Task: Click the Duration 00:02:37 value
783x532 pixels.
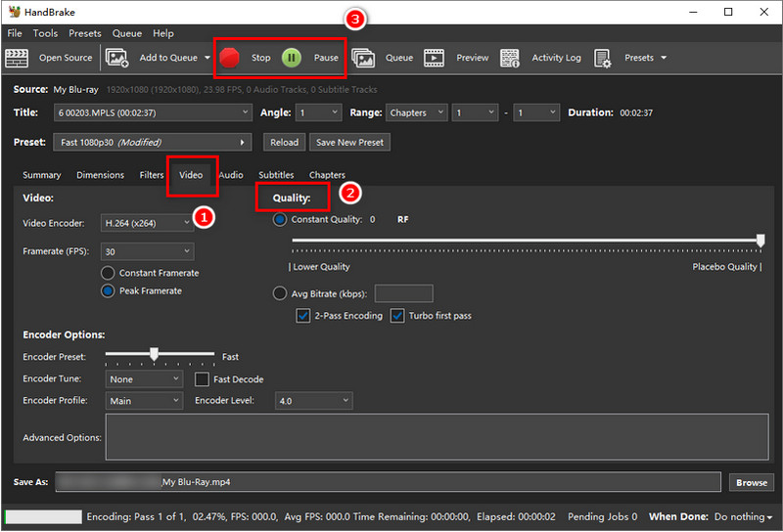Action: click(x=636, y=112)
